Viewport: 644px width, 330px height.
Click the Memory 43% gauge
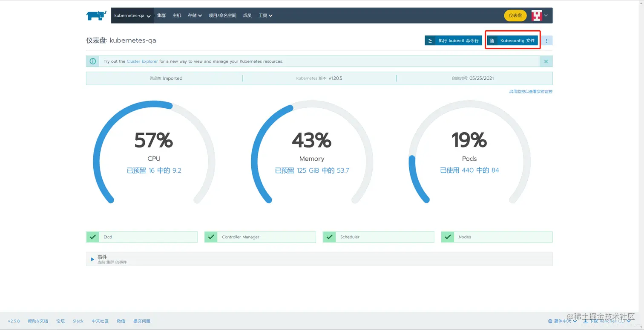pyautogui.click(x=312, y=152)
